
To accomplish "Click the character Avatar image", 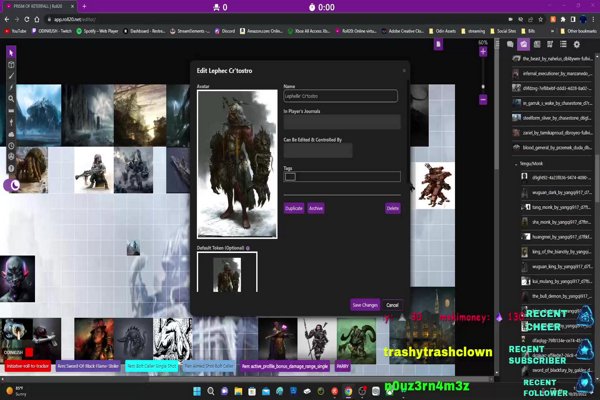I will pyautogui.click(x=237, y=164).
